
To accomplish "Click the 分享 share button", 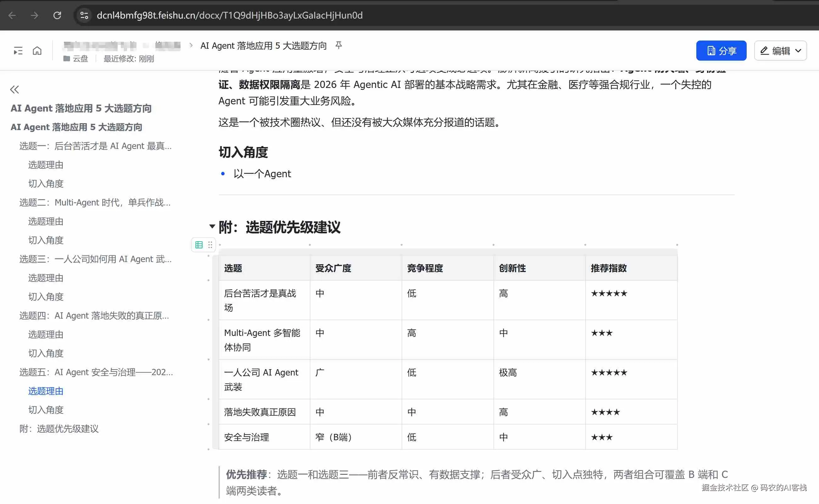I will [721, 51].
